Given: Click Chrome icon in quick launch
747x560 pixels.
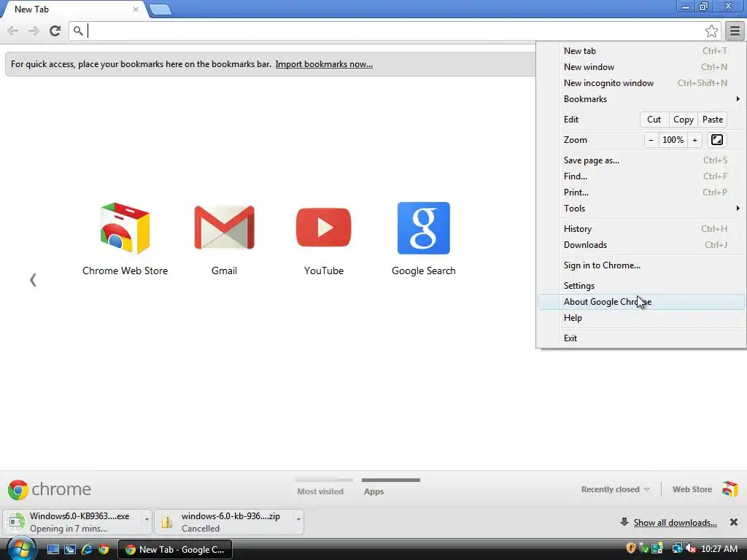Looking at the screenshot, I should 104,549.
